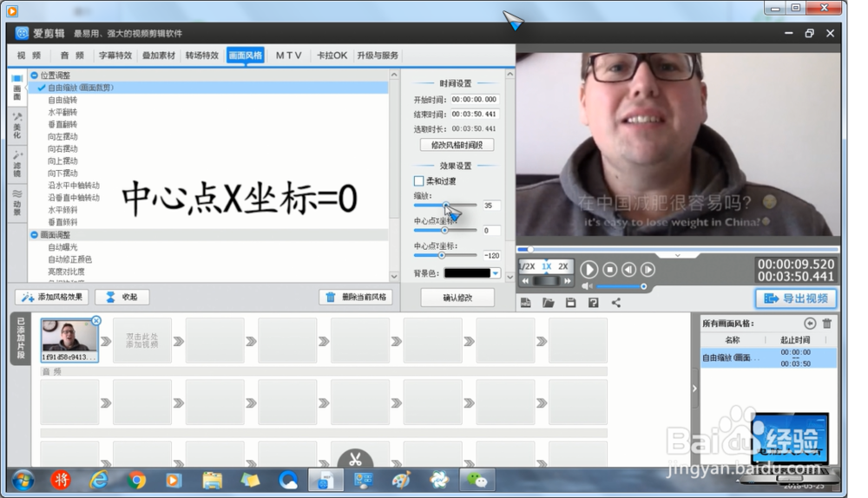
Task: Click effects list scroll-down arrow
Action: (394, 276)
